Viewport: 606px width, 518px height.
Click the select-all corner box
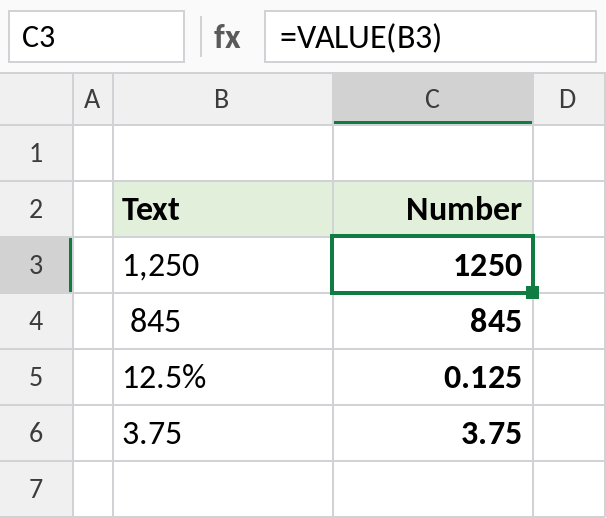[36, 99]
